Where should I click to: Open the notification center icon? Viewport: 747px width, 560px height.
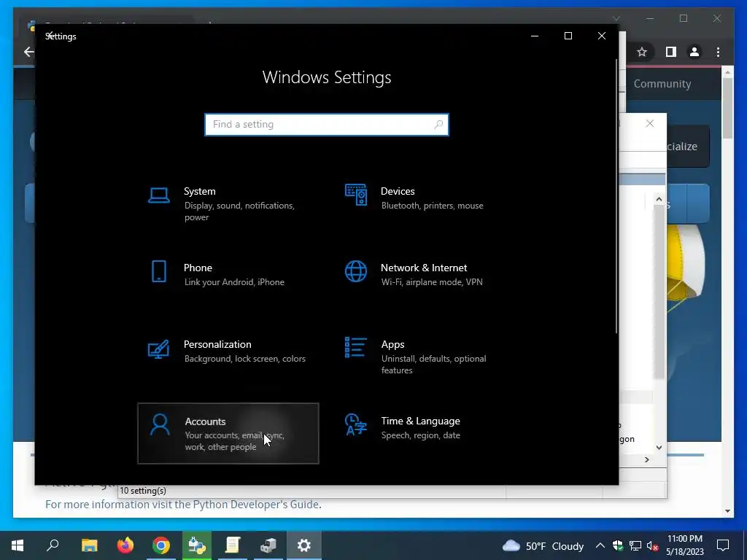click(x=723, y=545)
